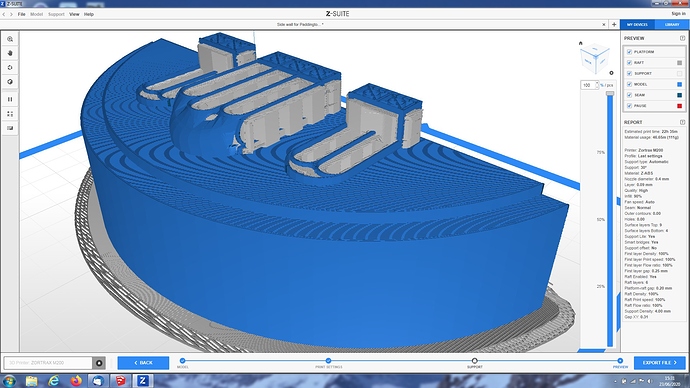This screenshot has height=388, width=690.
Task: Toggle the MODEL visibility checkbox
Action: [629, 84]
